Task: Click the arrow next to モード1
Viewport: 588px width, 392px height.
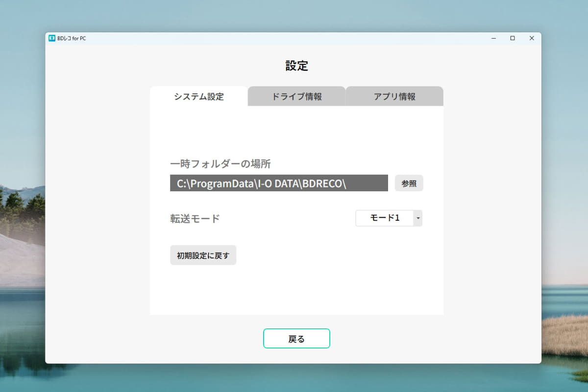Action: 418,218
